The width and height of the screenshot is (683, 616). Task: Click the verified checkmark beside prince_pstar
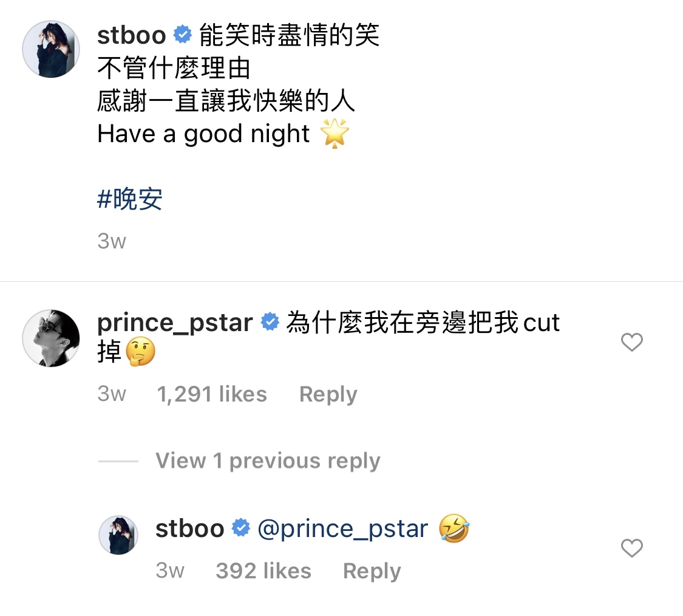(x=269, y=323)
